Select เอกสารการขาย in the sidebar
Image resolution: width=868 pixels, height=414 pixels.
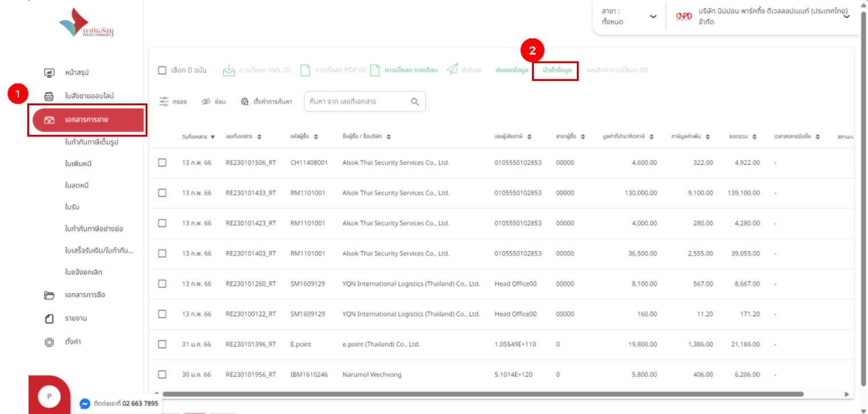pos(88,120)
